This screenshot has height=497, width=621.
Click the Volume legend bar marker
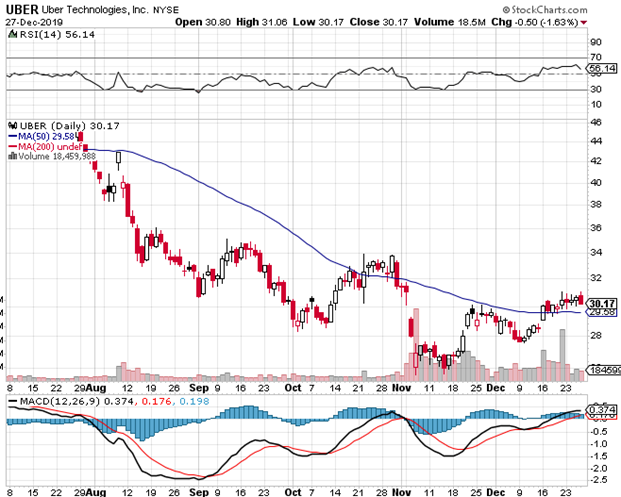click(11, 157)
